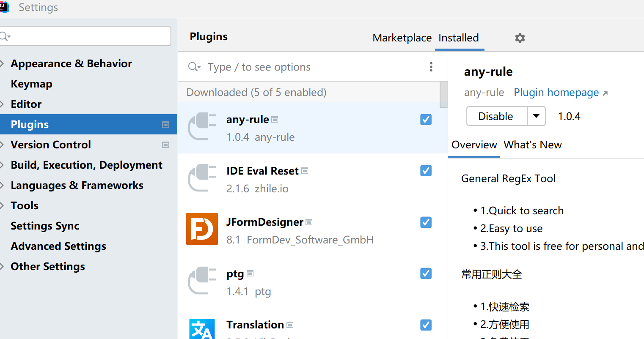Image resolution: width=644 pixels, height=339 pixels.
Task: Open the Plugin homepage link
Action: pos(556,93)
